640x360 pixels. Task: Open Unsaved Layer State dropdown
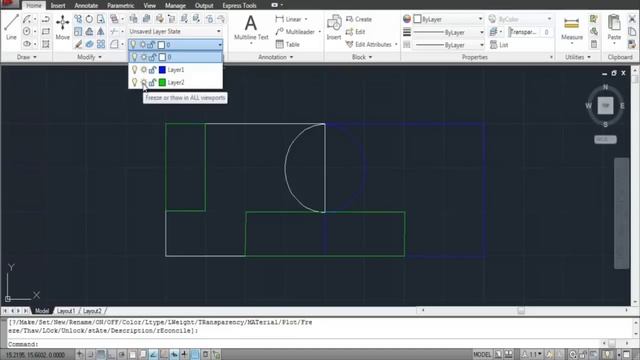(x=175, y=31)
